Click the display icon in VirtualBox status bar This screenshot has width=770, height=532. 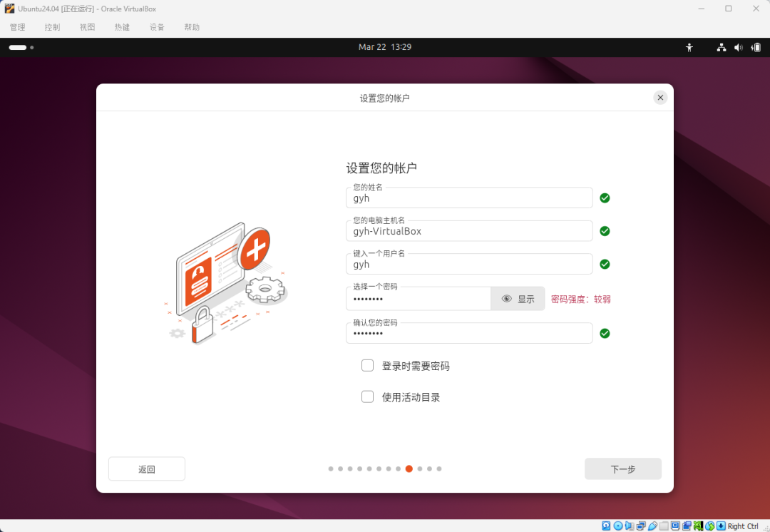click(677, 526)
